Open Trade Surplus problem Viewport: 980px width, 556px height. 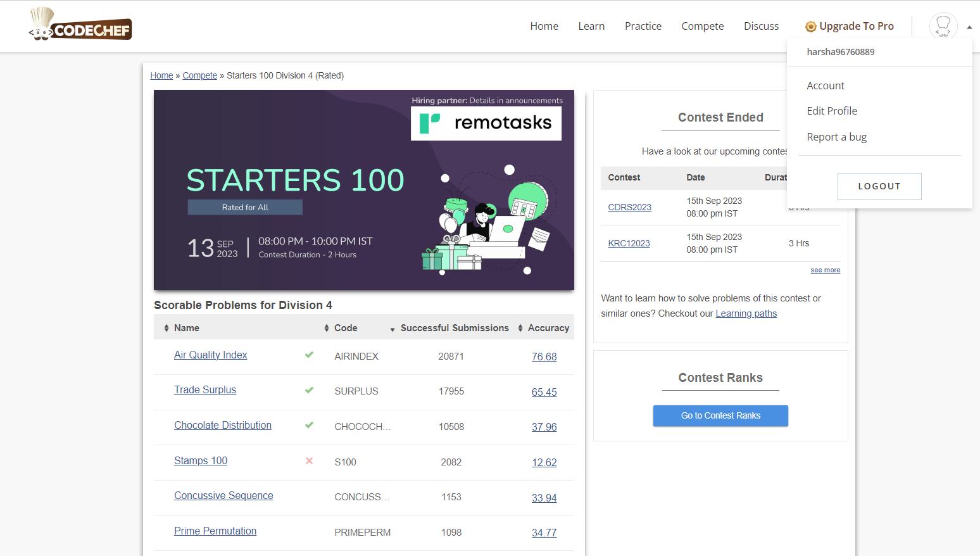coord(205,389)
